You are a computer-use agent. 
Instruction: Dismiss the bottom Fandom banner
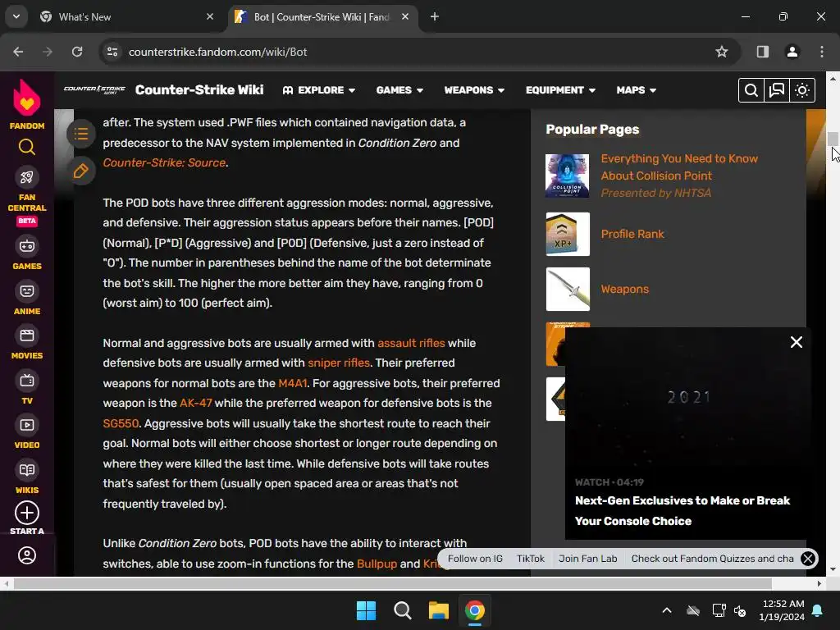(808, 559)
